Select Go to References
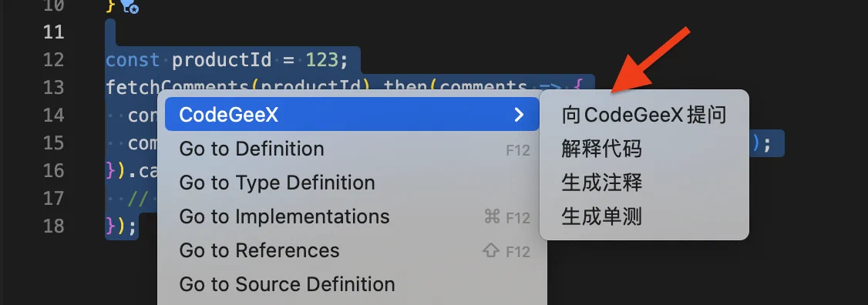The height and width of the screenshot is (305, 868). [x=352, y=250]
